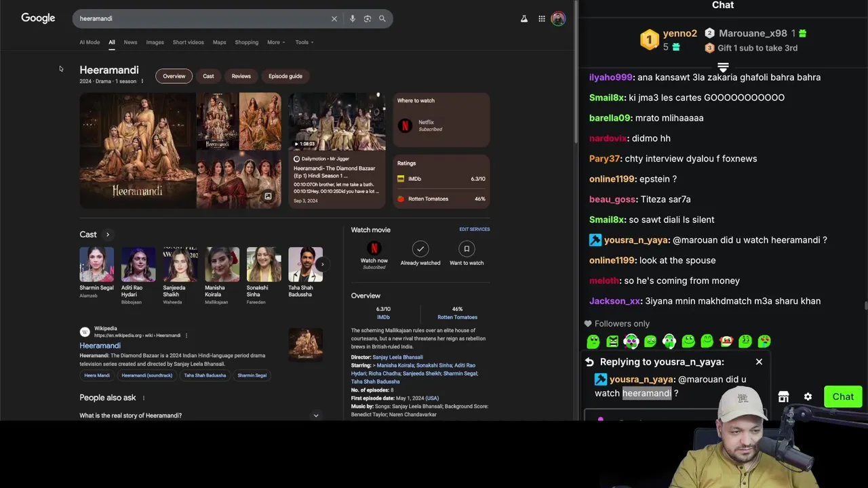Cancel the reply to yousra_n_yaya
Screen dimensions: 868x488
coord(759,362)
